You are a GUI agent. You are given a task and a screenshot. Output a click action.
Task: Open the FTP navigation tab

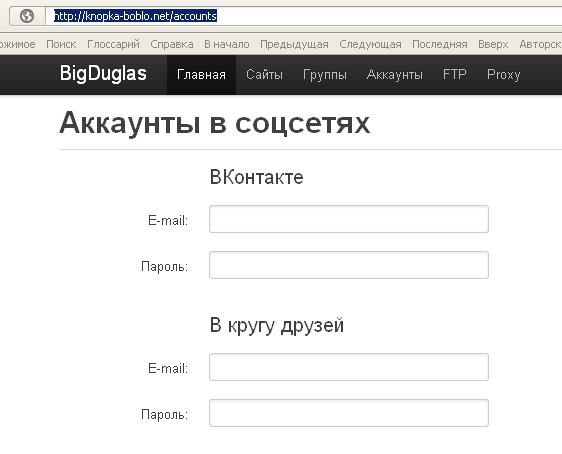point(454,75)
